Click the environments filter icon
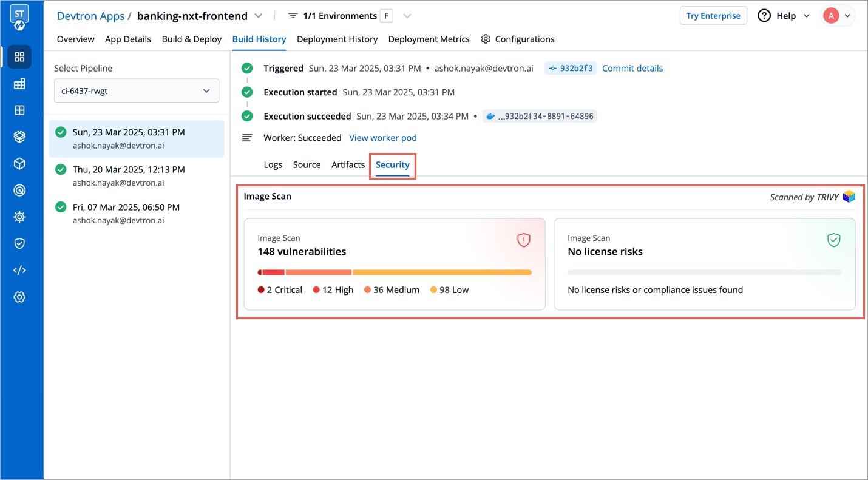 coord(293,16)
